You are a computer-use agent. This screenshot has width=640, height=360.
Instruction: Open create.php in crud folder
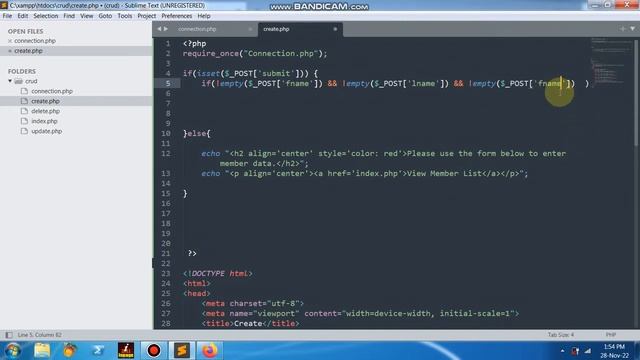[x=45, y=101]
